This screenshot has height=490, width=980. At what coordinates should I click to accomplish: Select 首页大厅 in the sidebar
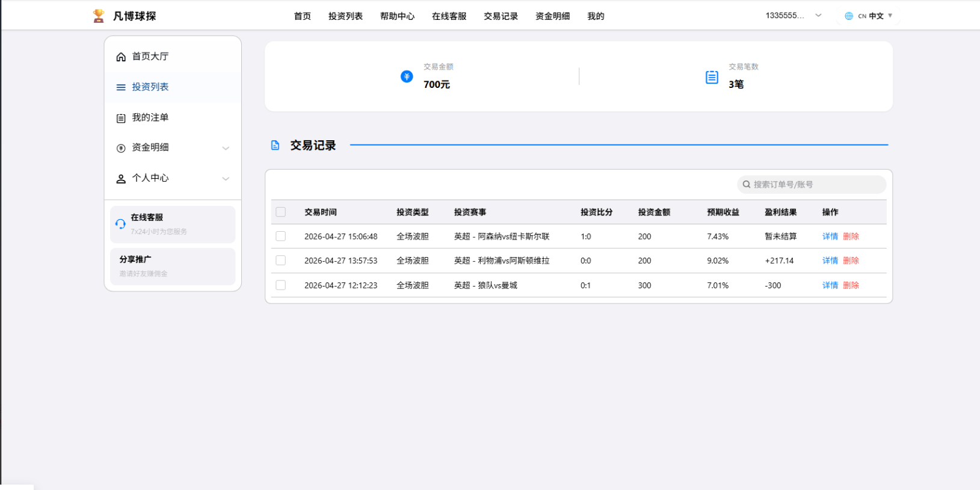(173, 57)
